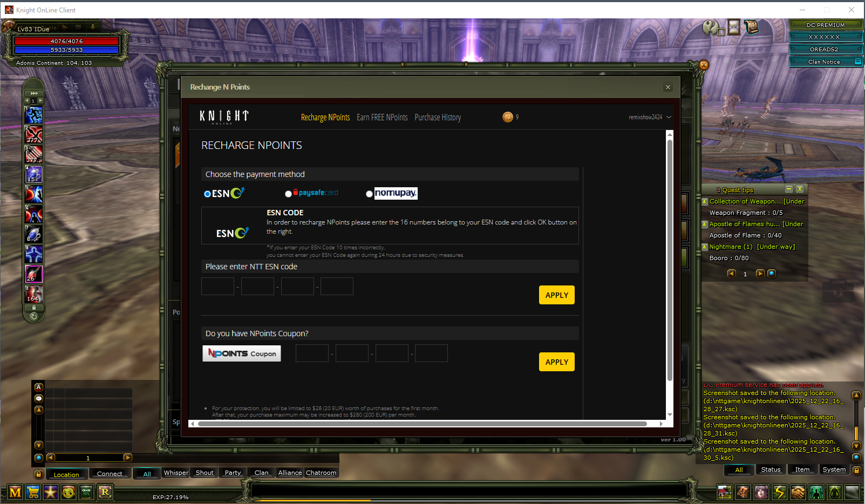Toggle the blue orb in info log panel

[856, 458]
